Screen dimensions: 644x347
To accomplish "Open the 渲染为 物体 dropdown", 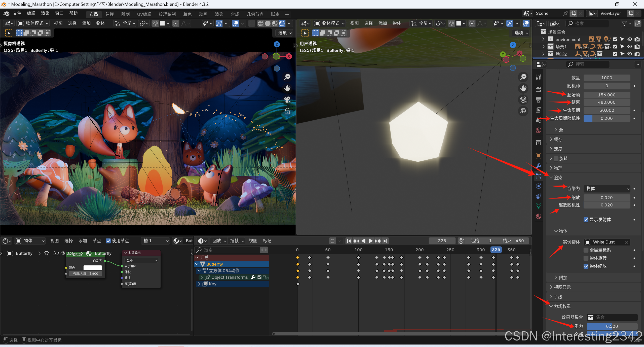I will (x=607, y=189).
